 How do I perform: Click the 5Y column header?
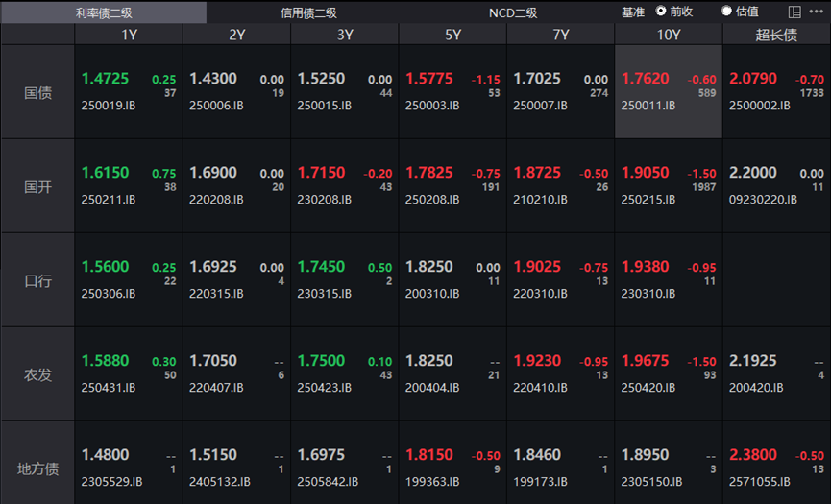pyautogui.click(x=452, y=35)
